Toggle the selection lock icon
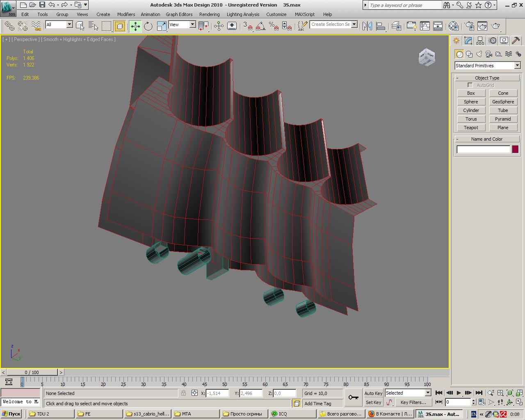Image resolution: width=525 pixels, height=420 pixels. [x=183, y=393]
